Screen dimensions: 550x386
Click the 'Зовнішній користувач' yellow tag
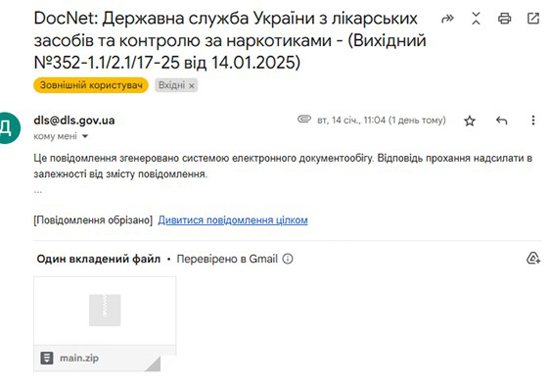(91, 85)
